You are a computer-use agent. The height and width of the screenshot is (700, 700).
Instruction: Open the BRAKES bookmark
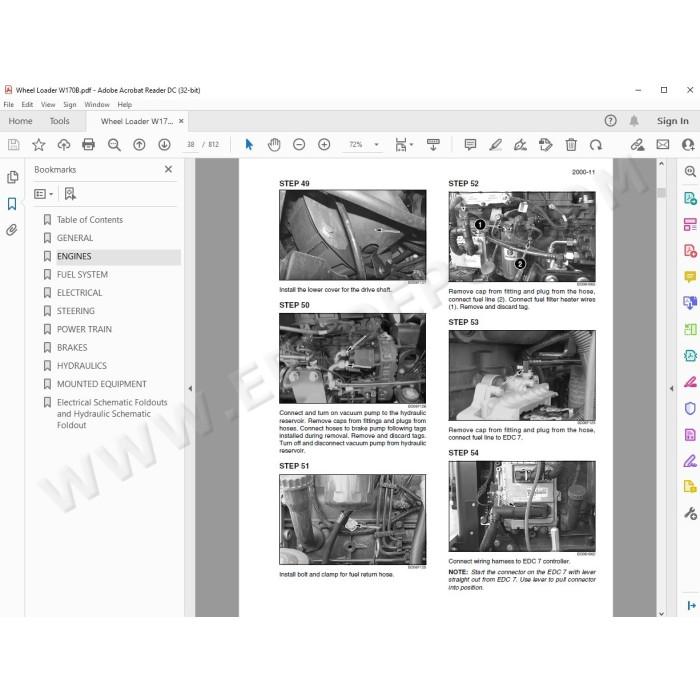point(72,348)
